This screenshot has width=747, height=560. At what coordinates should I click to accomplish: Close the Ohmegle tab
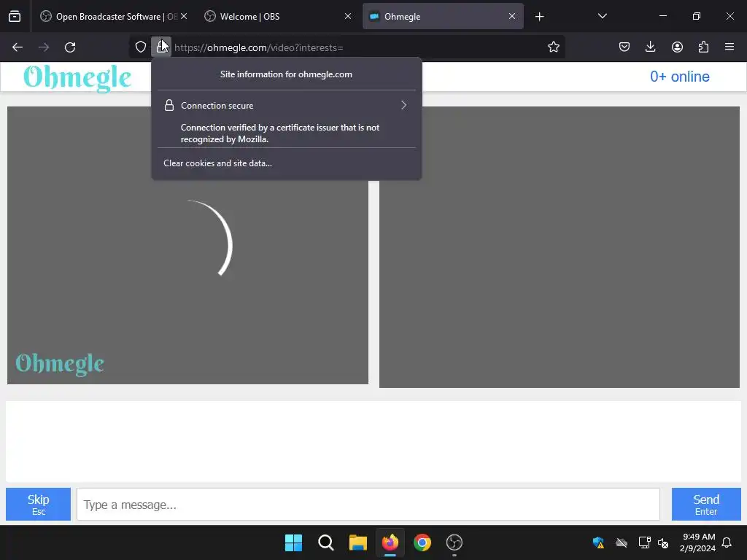click(x=512, y=17)
